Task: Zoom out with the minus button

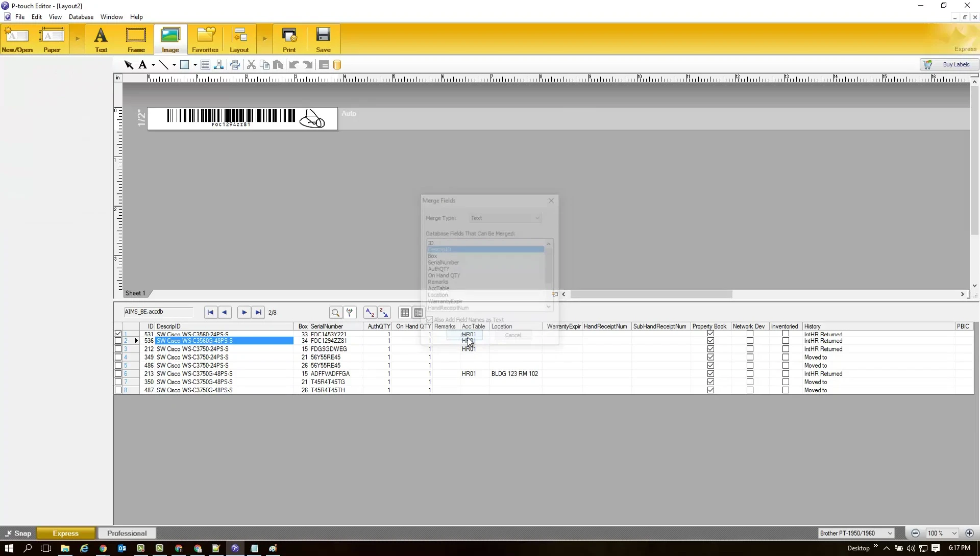Action: (x=916, y=533)
